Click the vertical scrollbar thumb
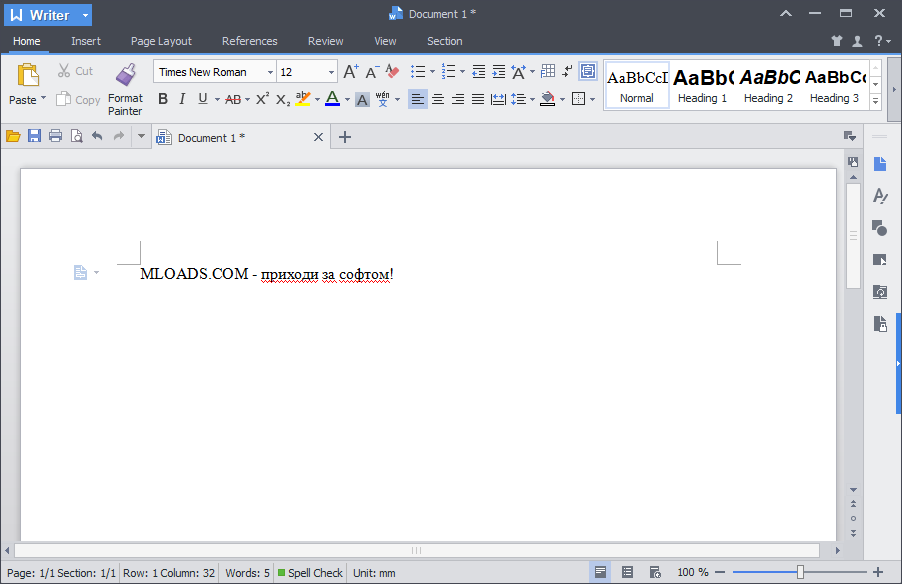Image resolution: width=902 pixels, height=584 pixels. click(854, 236)
